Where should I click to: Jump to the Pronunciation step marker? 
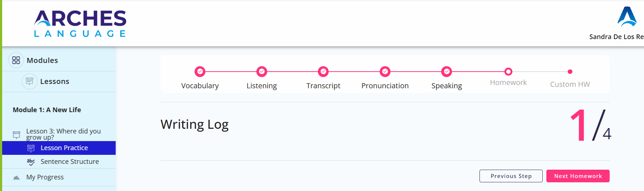click(385, 72)
